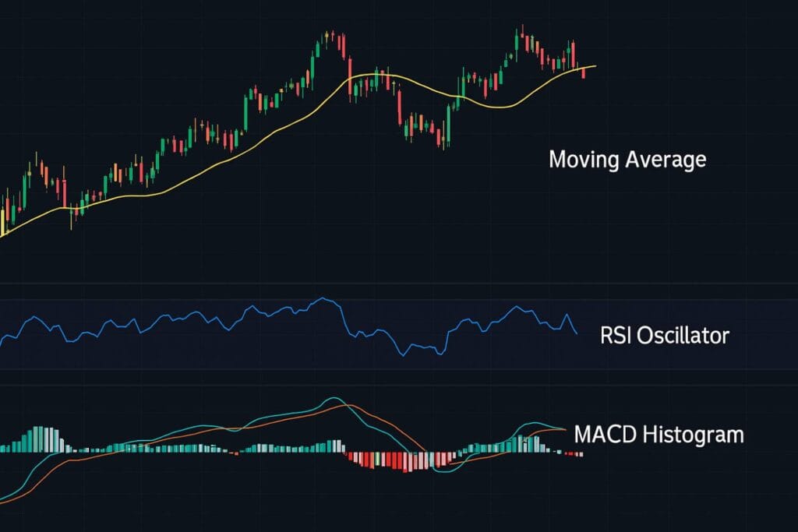Click the highest peak of the RSI line
This screenshot has height=532, width=798.
[322, 298]
